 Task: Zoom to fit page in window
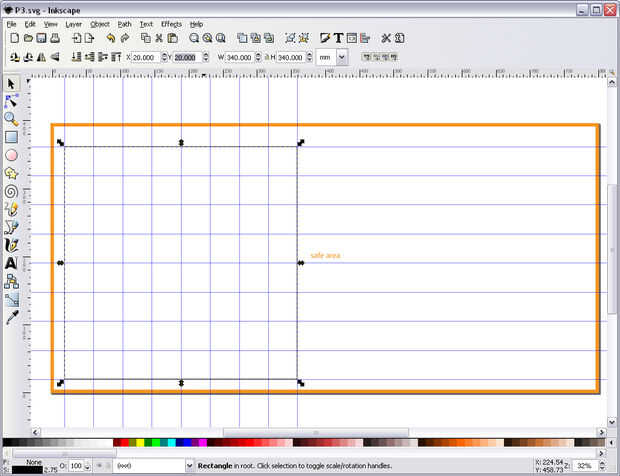point(221,38)
